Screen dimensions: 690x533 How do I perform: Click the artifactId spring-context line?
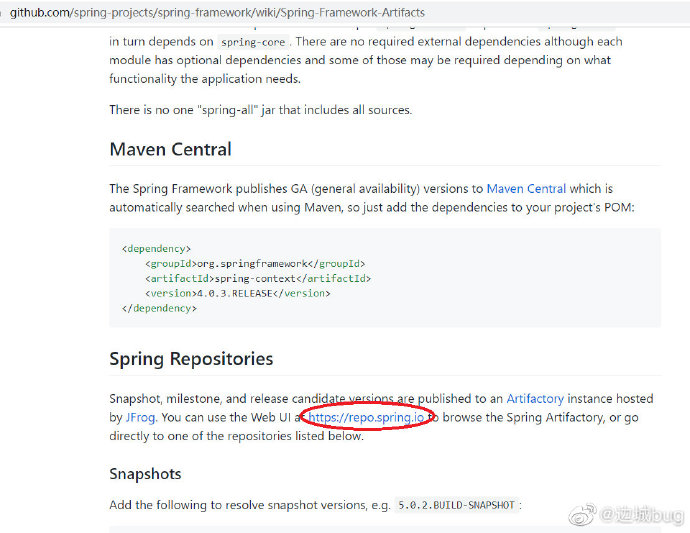point(258,279)
